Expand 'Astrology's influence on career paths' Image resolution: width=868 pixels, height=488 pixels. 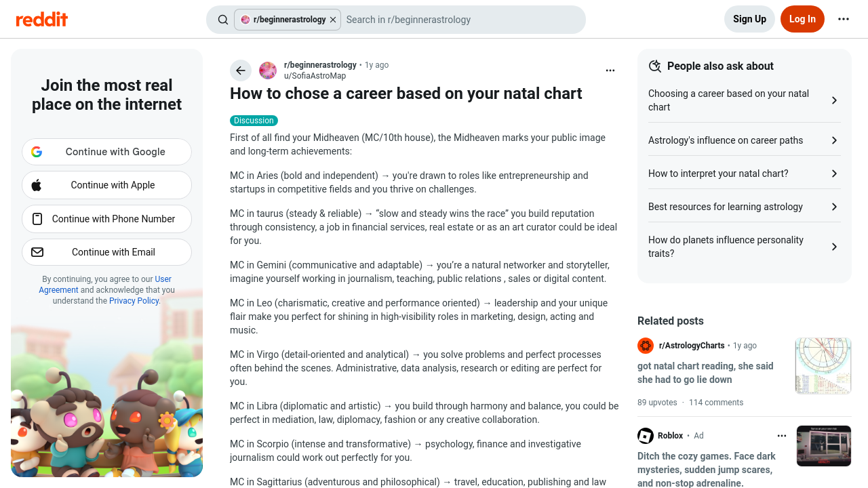(x=745, y=140)
